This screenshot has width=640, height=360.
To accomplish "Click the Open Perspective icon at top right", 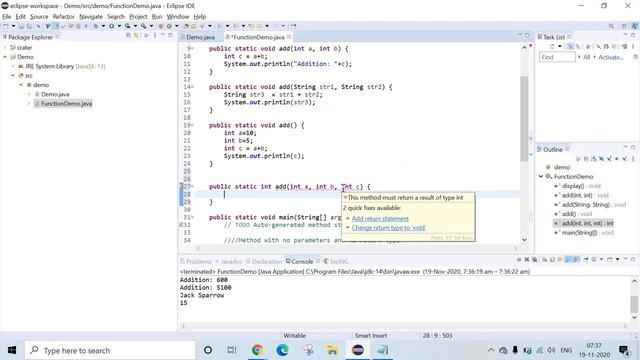I will [x=624, y=26].
